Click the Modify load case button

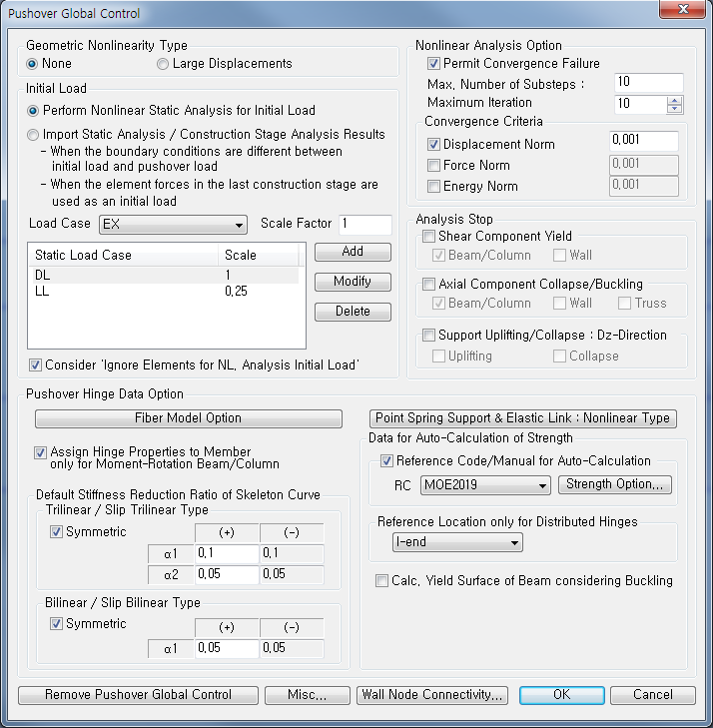coord(352,282)
